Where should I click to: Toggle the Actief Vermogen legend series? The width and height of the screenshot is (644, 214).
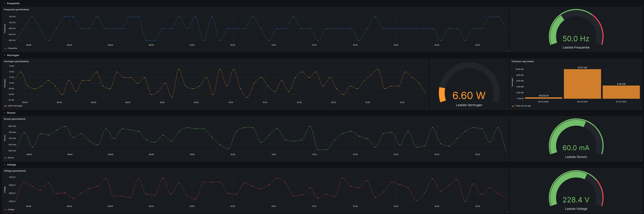point(15,106)
